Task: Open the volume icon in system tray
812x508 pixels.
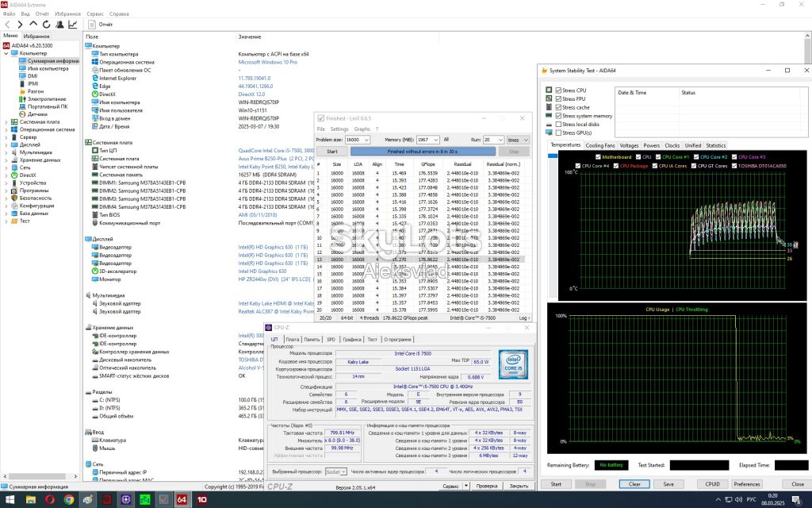Action: (738, 500)
